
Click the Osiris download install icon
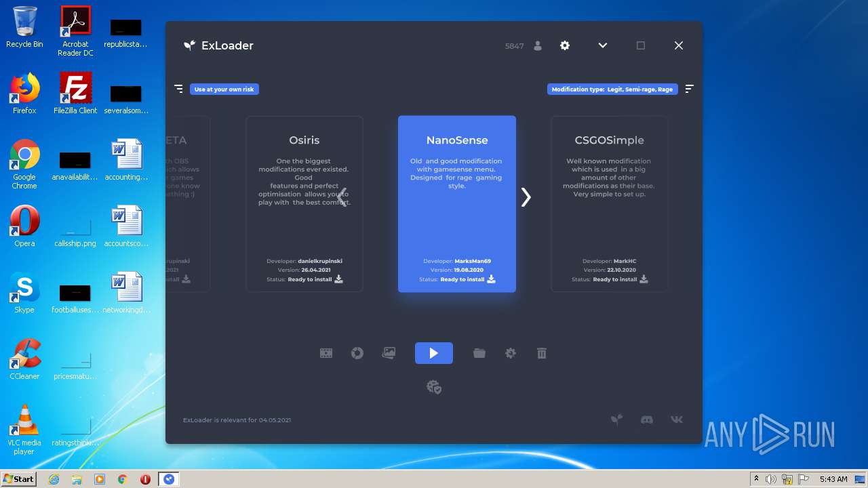[339, 279]
